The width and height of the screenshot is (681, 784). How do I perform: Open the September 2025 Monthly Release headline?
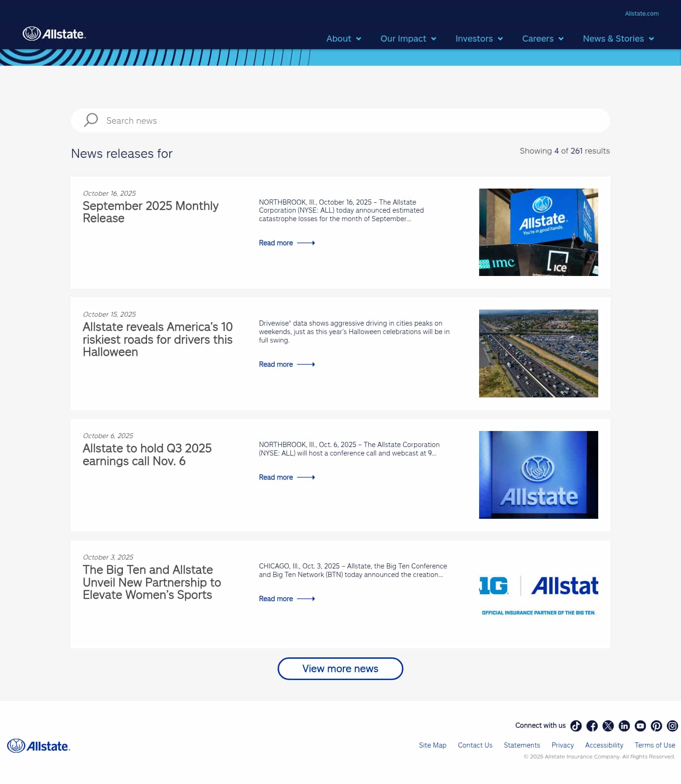(x=150, y=212)
